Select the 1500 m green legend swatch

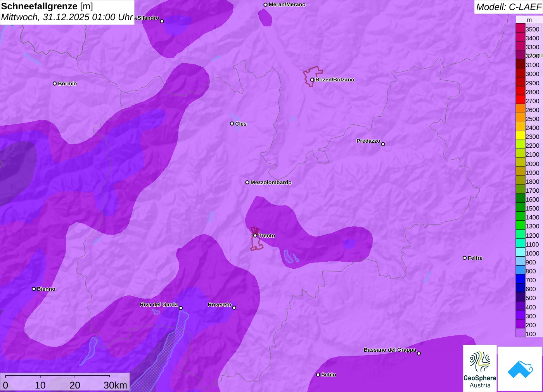coord(521,207)
